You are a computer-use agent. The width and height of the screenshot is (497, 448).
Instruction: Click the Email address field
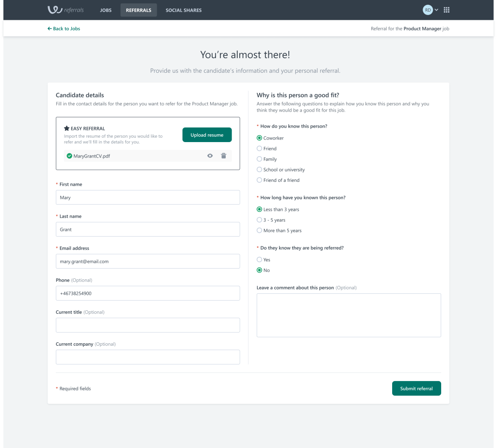pos(148,261)
